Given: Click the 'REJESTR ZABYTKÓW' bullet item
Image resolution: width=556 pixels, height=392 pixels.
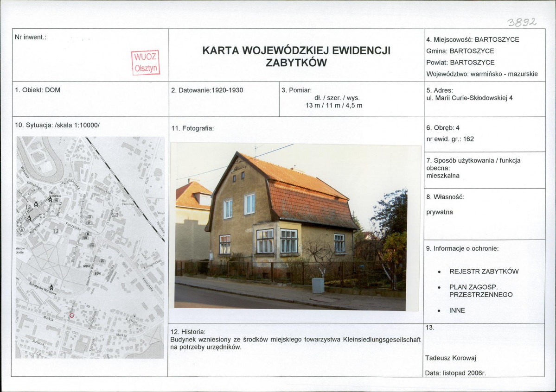Looking at the screenshot, I should (484, 272).
